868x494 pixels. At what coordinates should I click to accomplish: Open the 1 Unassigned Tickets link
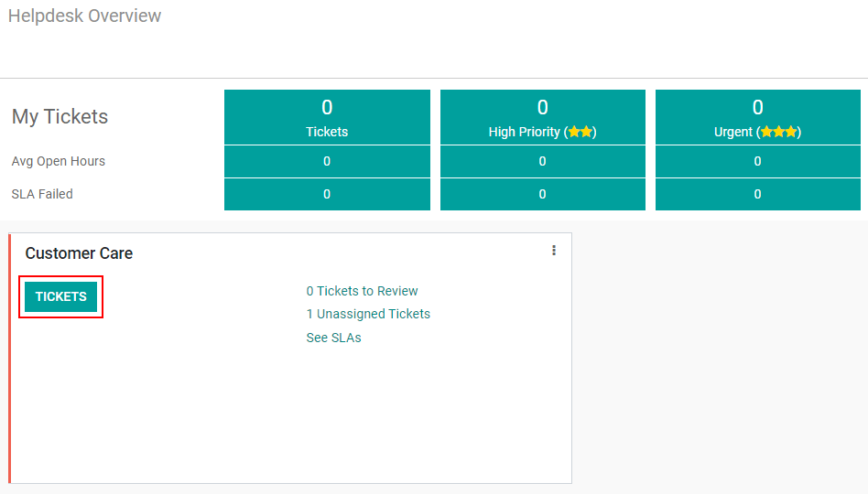pyautogui.click(x=368, y=314)
